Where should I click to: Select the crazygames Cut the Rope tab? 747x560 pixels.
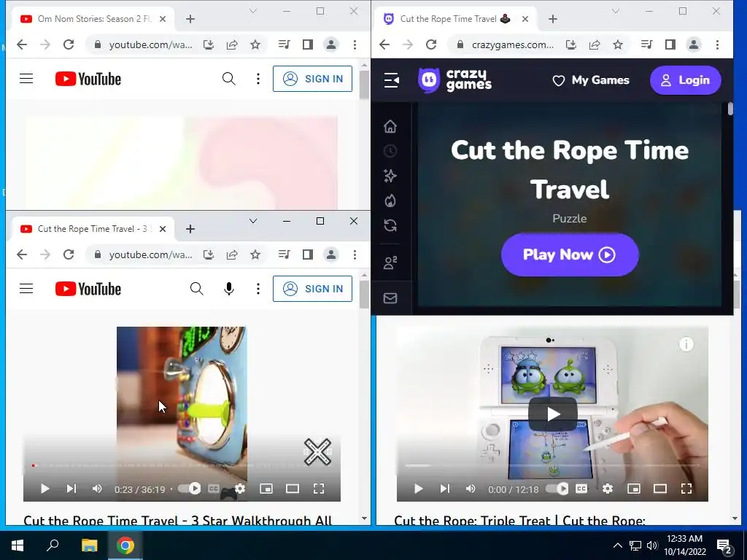pos(455,19)
